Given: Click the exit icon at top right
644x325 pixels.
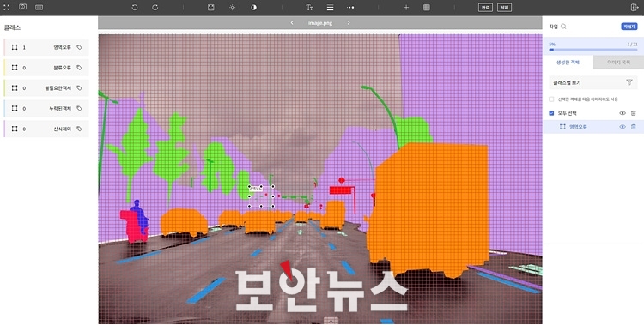Looking at the screenshot, I should [634, 8].
